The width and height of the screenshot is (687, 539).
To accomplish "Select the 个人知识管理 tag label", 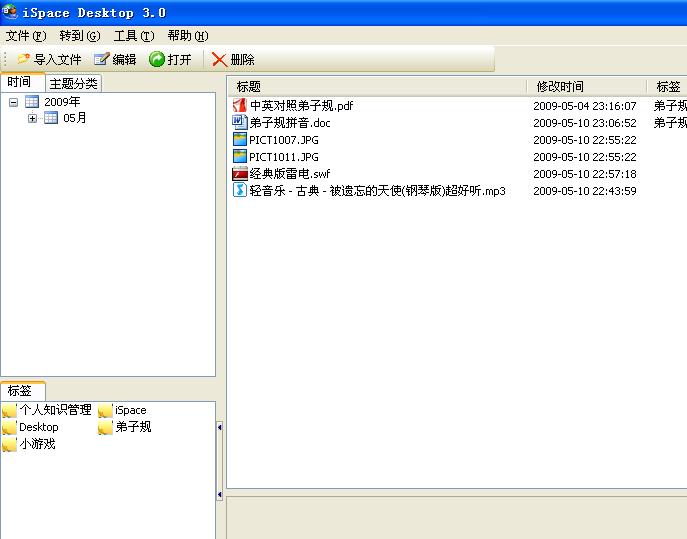I will point(55,410).
